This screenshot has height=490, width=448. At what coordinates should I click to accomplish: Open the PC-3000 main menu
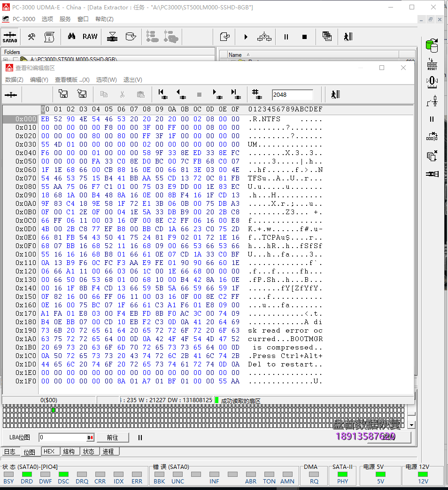click(24, 19)
